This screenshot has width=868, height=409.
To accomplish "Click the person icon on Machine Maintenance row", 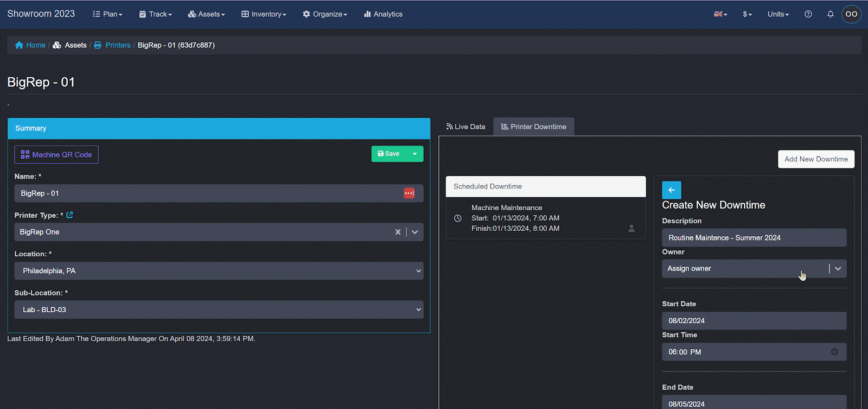I will coord(631,228).
